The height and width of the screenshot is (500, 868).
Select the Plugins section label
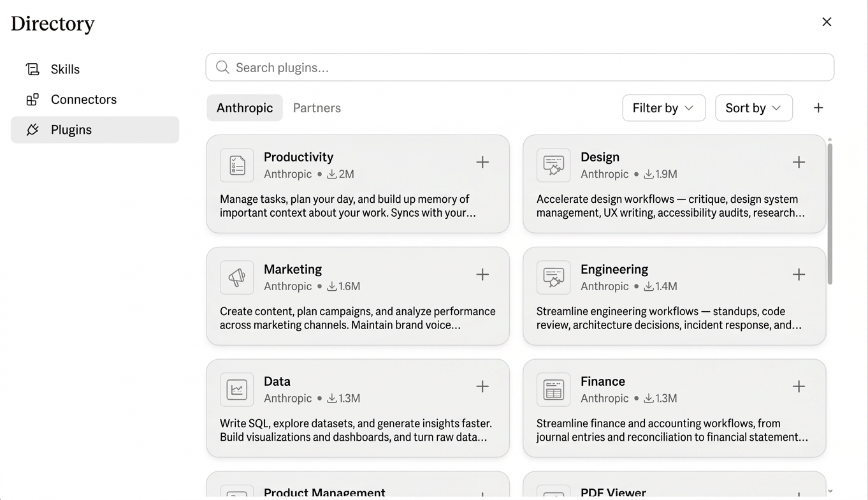point(71,129)
